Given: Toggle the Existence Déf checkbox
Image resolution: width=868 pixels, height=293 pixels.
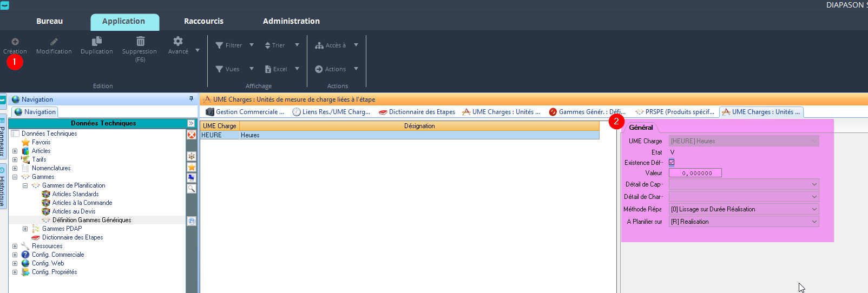Looking at the screenshot, I should [672, 162].
